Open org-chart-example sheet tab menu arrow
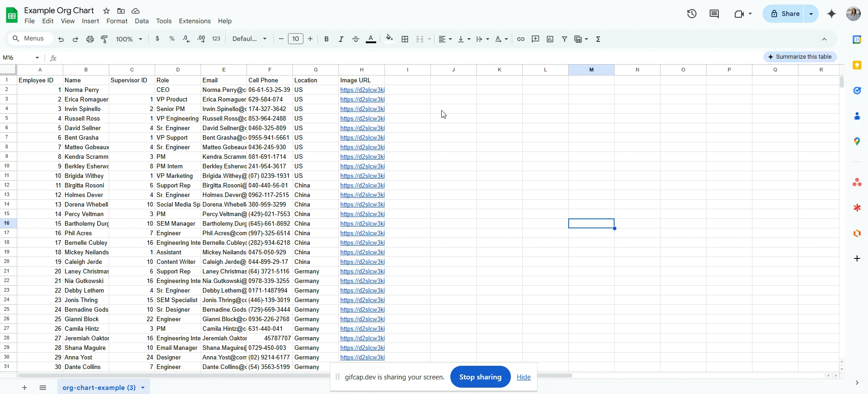Viewport: 868px width, 394px height. click(143, 388)
